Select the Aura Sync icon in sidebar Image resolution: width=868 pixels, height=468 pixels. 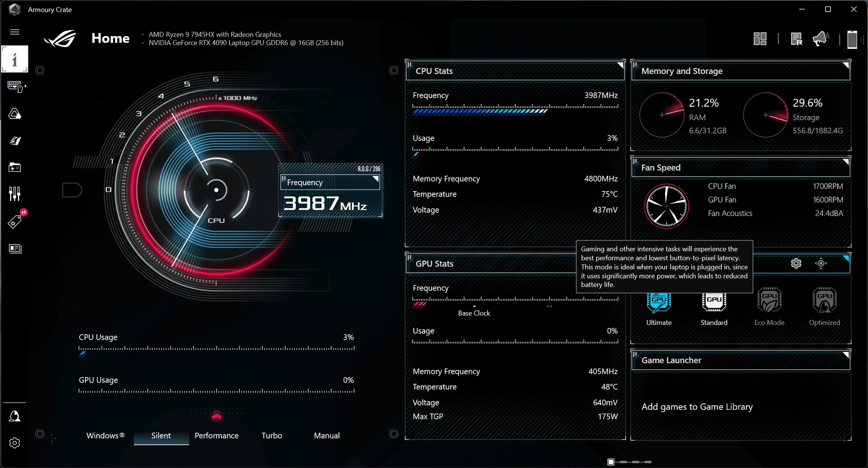pyautogui.click(x=15, y=114)
